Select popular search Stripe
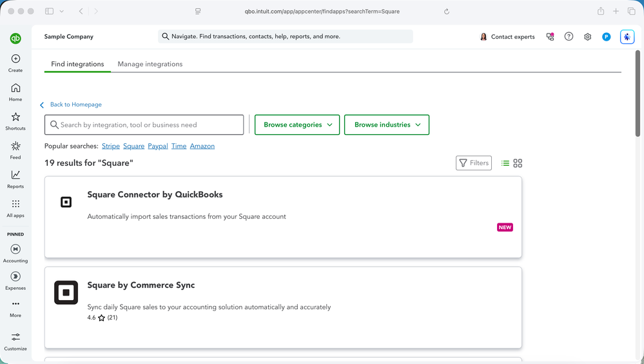 (111, 146)
